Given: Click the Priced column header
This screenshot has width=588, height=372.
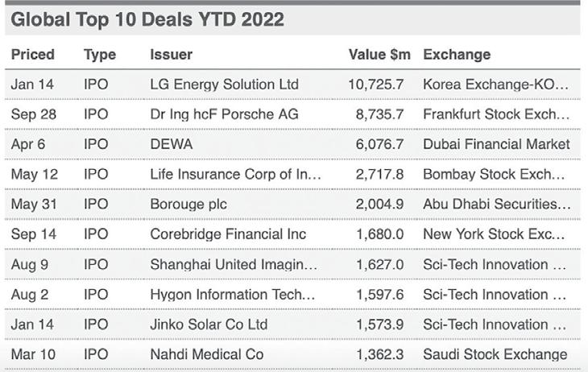Looking at the screenshot, I should [x=33, y=55].
